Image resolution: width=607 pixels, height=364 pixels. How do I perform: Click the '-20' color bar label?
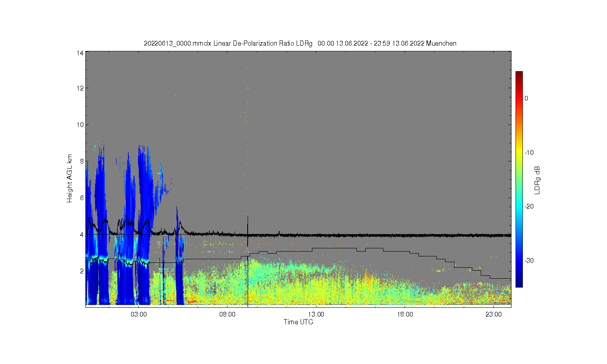pyautogui.click(x=529, y=206)
